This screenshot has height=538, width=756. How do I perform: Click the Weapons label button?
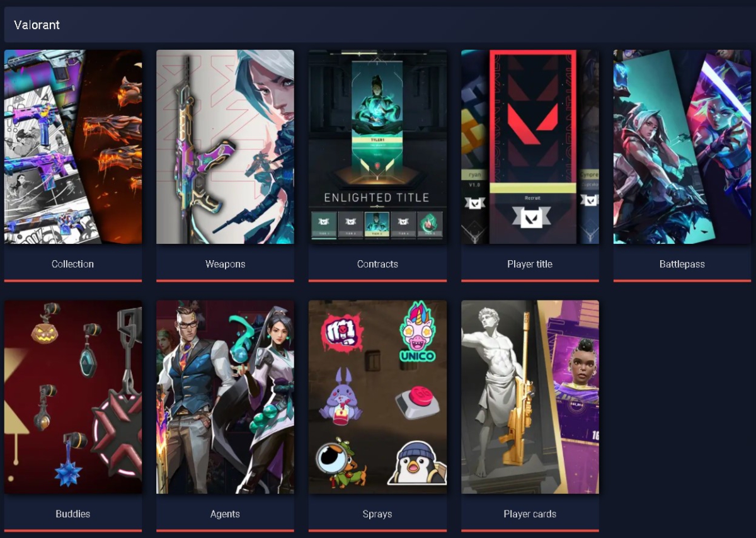(x=225, y=264)
